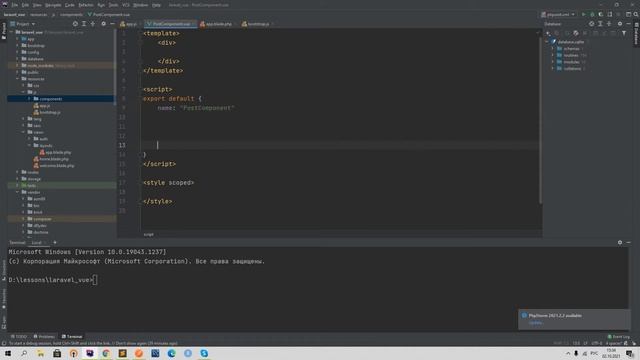Switch to the app.blade.php editor tab
This screenshot has height=360, width=640.
(x=218, y=24)
